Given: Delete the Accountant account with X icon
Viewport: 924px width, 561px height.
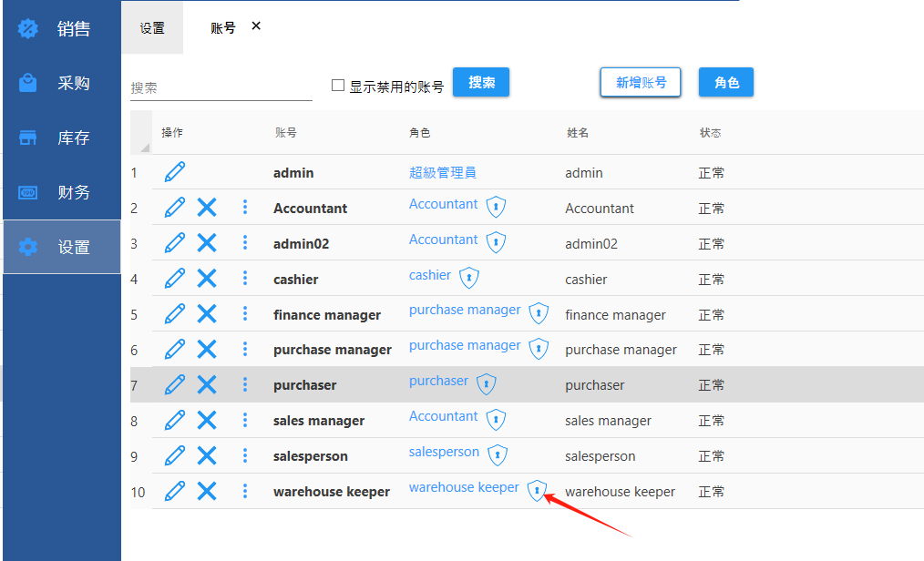Looking at the screenshot, I should 207,208.
